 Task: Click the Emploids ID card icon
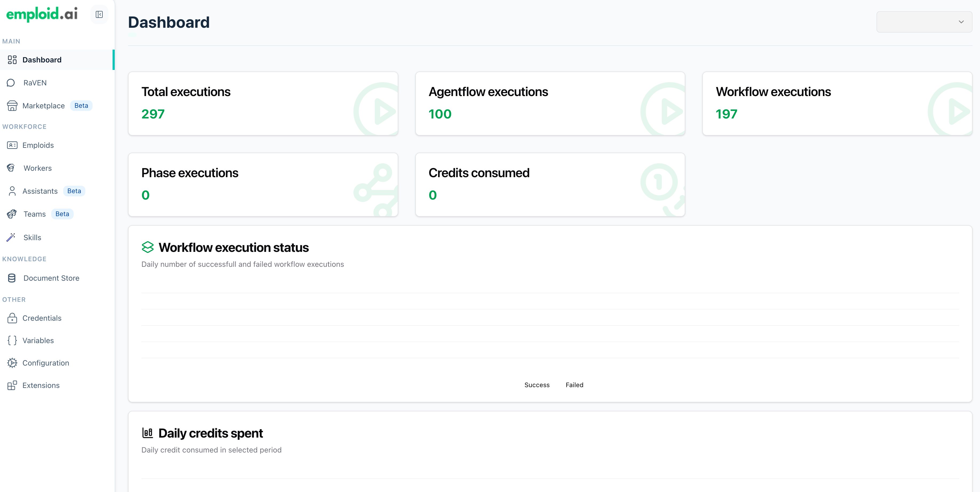coord(12,145)
